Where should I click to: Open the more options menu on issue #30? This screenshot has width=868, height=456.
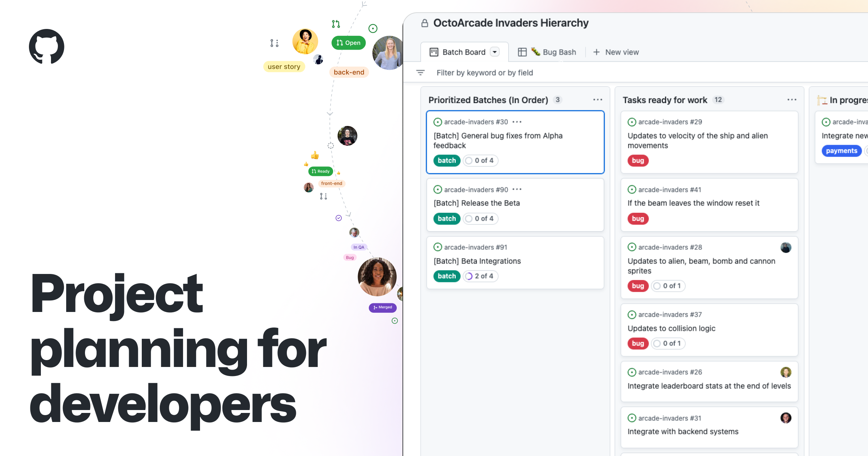click(x=517, y=122)
